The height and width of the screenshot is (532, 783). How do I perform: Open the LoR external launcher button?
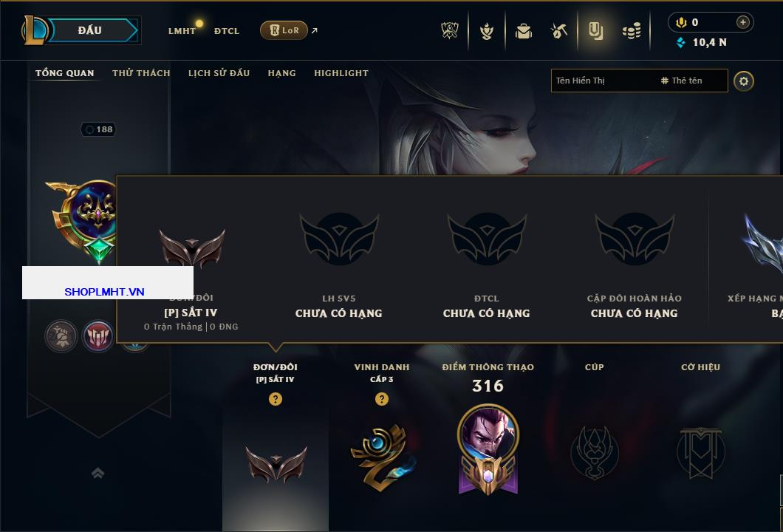pos(284,30)
